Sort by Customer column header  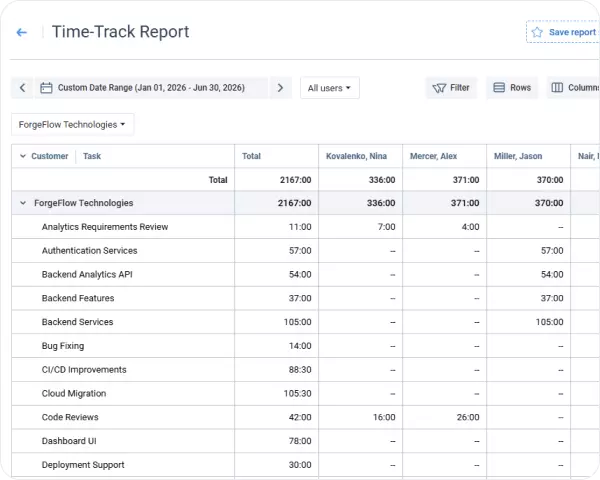[50, 156]
